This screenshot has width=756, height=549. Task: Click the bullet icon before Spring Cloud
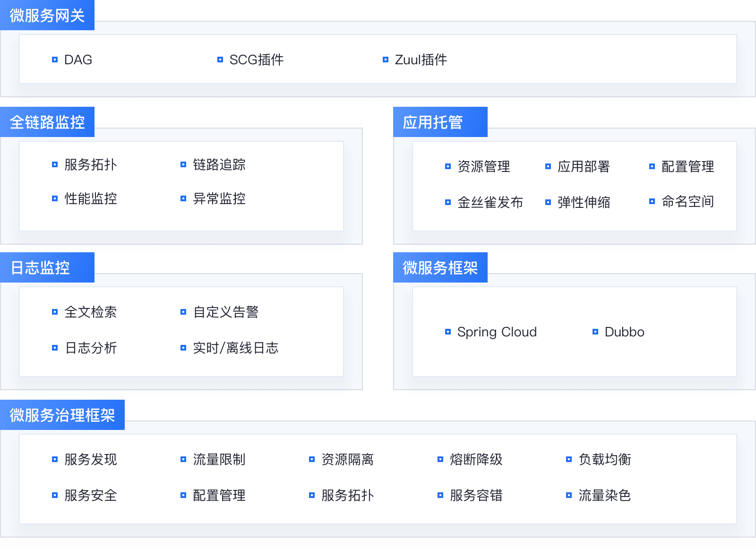(448, 332)
